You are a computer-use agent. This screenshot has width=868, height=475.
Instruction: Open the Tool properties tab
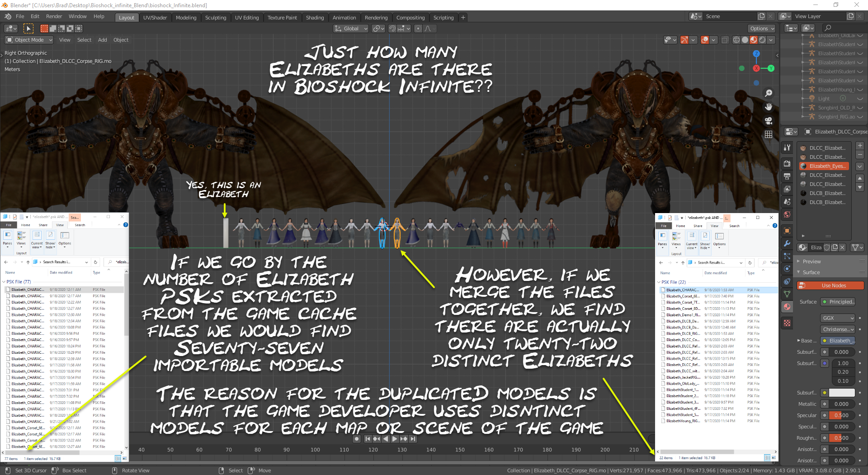(787, 147)
